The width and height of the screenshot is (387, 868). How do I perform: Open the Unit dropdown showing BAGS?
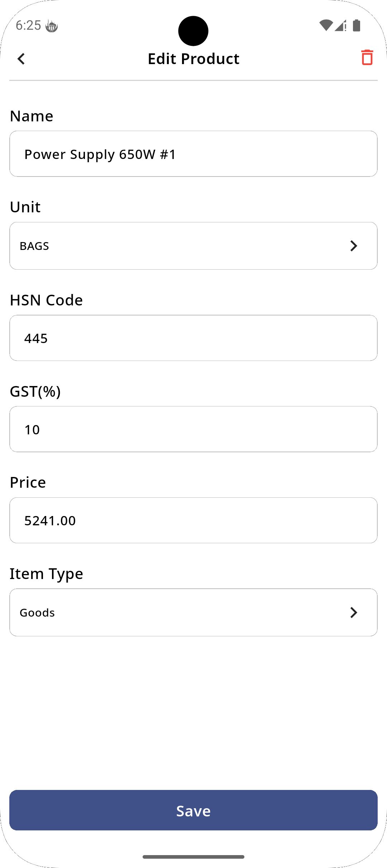(x=193, y=246)
